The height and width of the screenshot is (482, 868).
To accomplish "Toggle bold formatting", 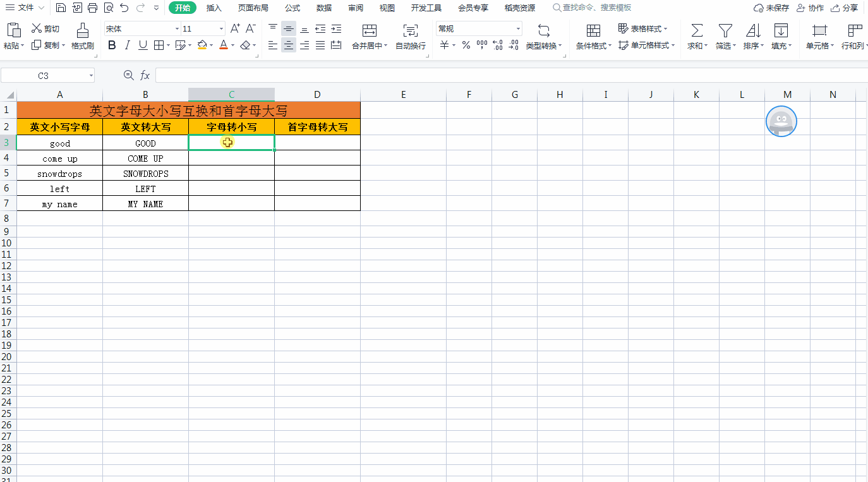I will pyautogui.click(x=112, y=45).
